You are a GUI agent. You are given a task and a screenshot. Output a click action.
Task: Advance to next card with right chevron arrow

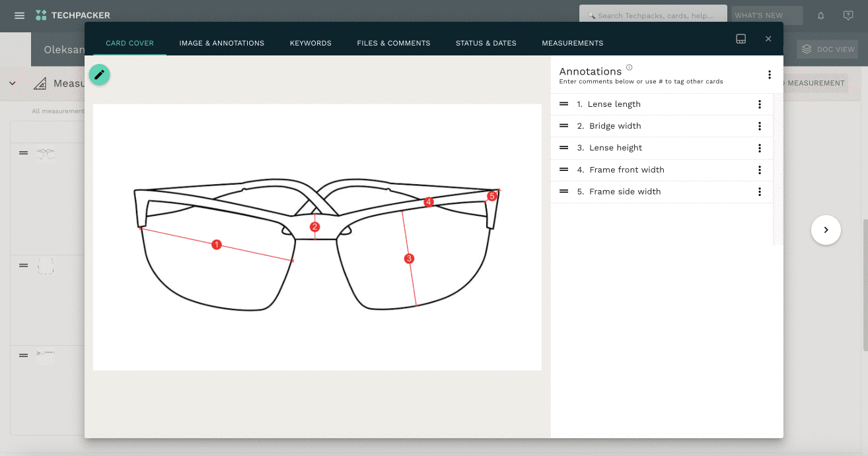coord(826,230)
